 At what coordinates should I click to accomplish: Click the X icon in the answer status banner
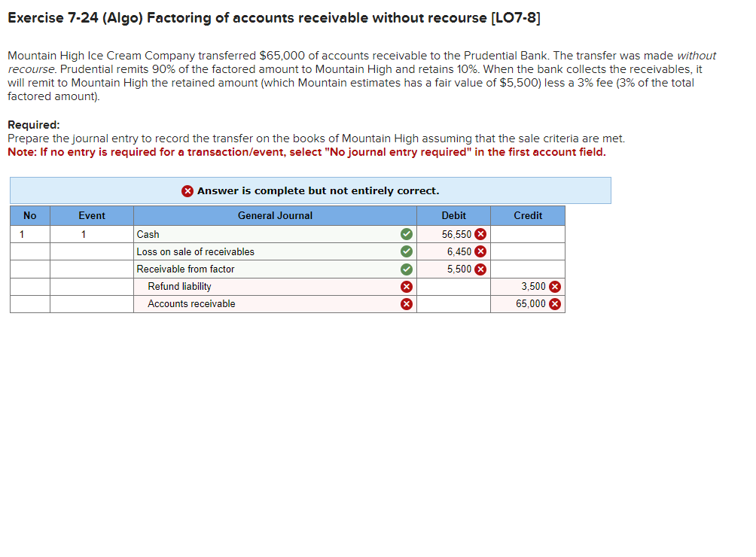pos(187,190)
